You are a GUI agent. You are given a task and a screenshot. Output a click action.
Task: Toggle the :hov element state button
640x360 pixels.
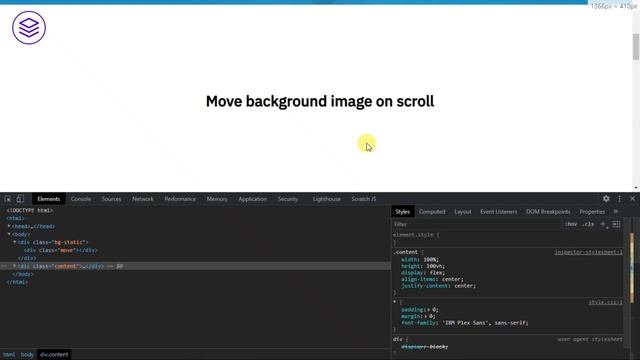(571, 224)
